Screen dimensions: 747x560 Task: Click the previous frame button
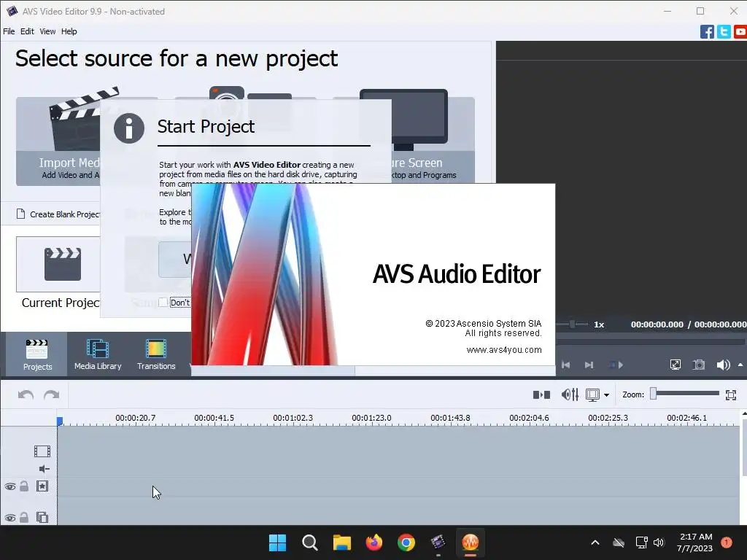pos(566,365)
